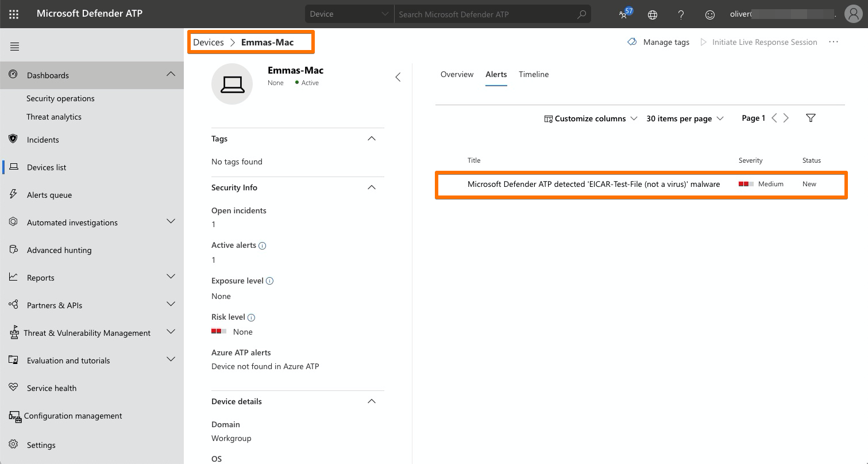This screenshot has height=464, width=868.
Task: Open the alerts filter funnel icon
Action: [811, 118]
